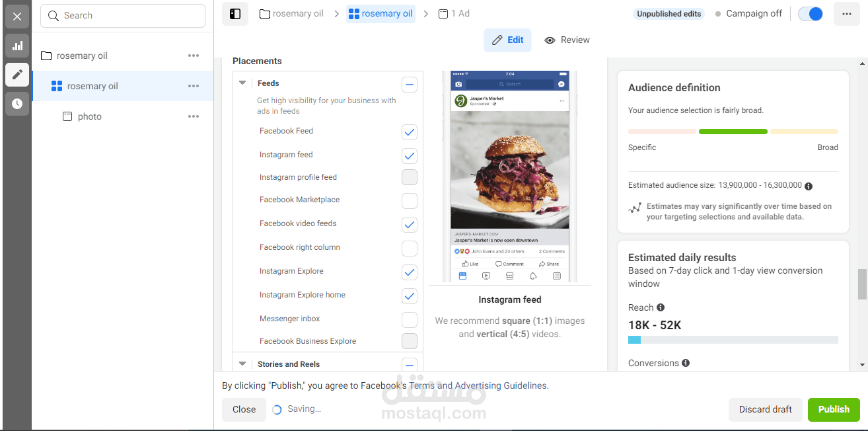
Task: Click Facebook Business Explore checkbox
Action: (410, 341)
